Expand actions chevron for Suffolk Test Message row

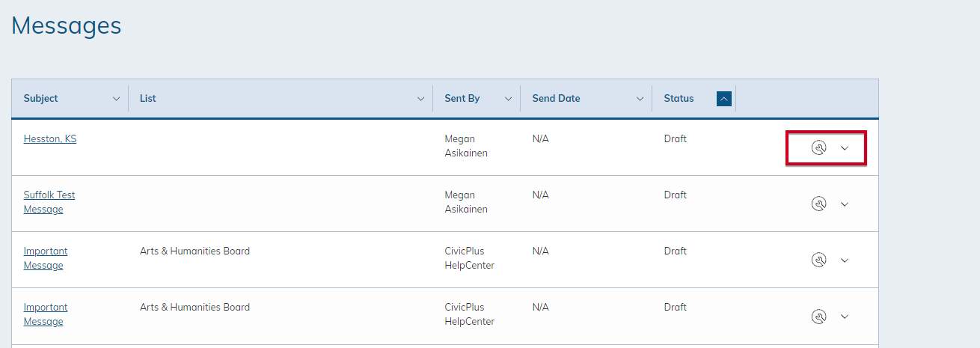tap(845, 204)
